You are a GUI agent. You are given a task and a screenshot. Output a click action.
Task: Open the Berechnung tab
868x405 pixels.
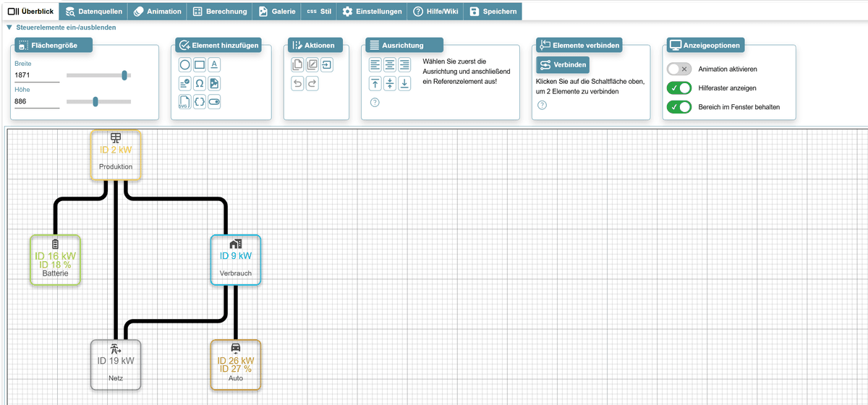[220, 12]
